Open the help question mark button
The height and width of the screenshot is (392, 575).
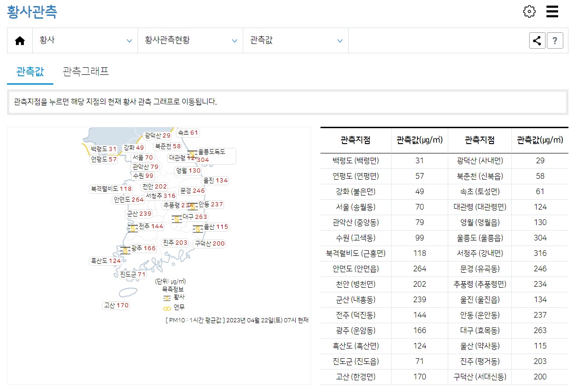(555, 41)
